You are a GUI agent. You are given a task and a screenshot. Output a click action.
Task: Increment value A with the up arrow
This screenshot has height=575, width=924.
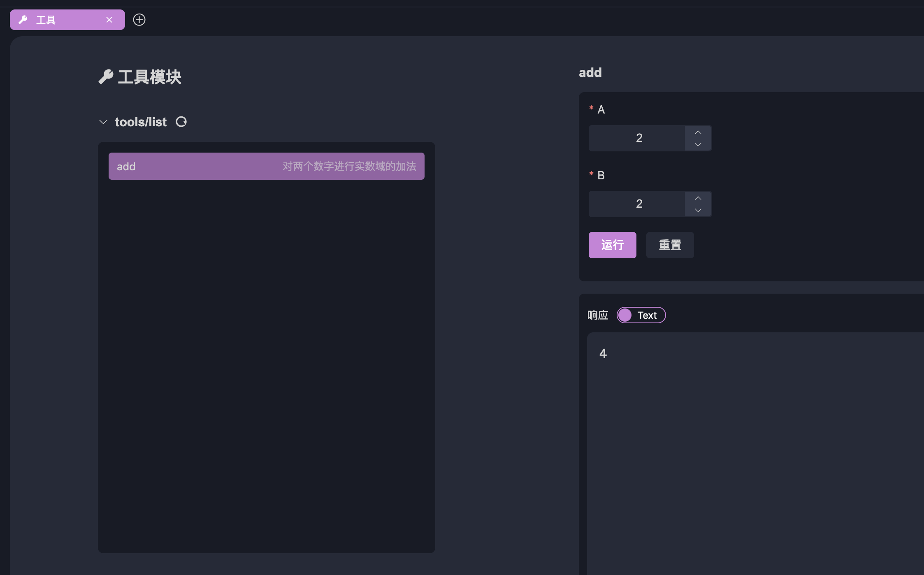pos(698,132)
